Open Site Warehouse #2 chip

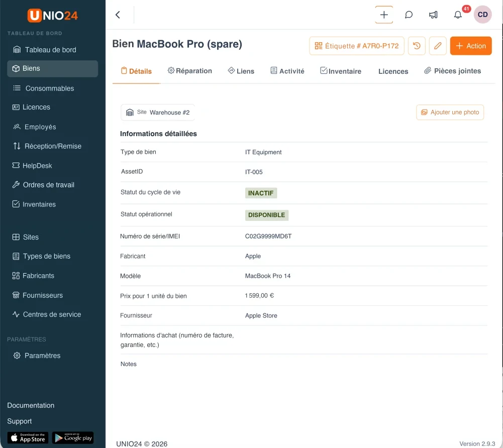pos(158,113)
